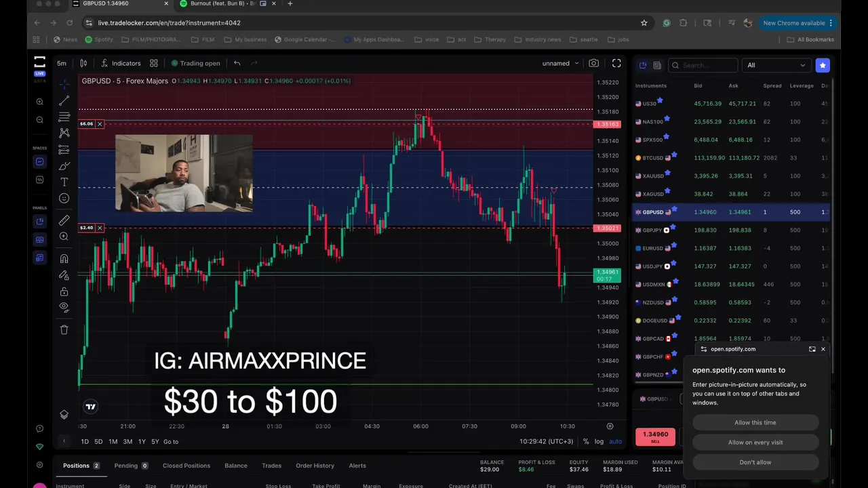
Task: Open the Fibonacci retracement tool
Action: point(64,117)
